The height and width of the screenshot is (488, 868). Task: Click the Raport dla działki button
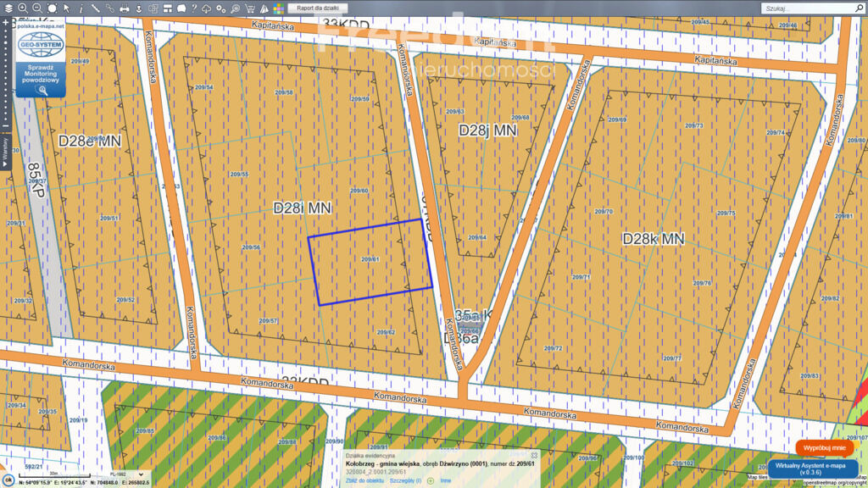click(x=317, y=8)
